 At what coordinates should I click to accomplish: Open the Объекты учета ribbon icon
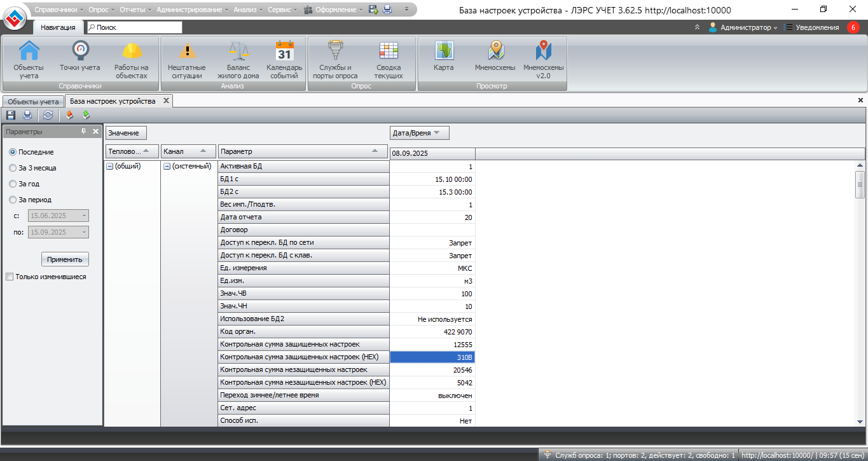pos(29,51)
